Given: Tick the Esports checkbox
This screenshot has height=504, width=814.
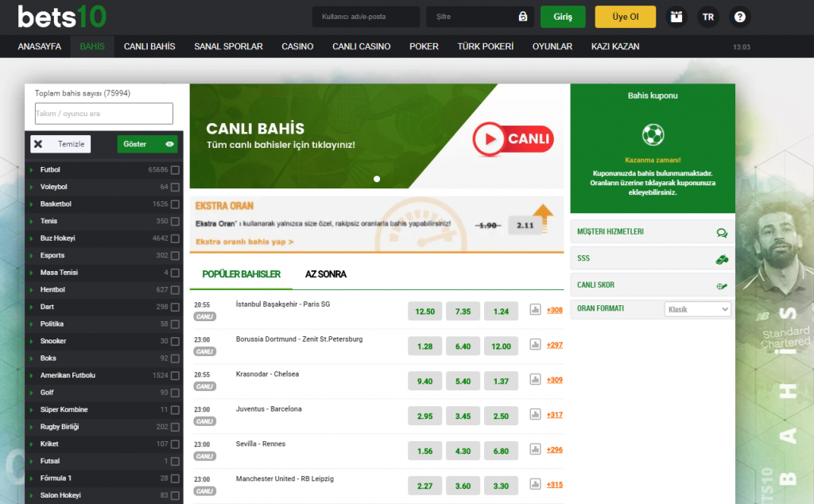Looking at the screenshot, I should [x=175, y=255].
